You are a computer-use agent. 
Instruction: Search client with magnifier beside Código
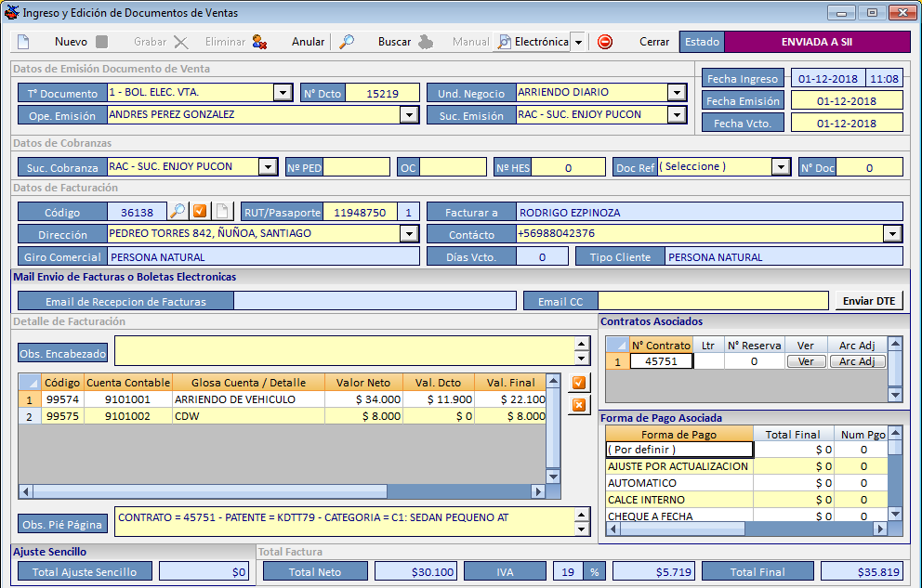178,212
